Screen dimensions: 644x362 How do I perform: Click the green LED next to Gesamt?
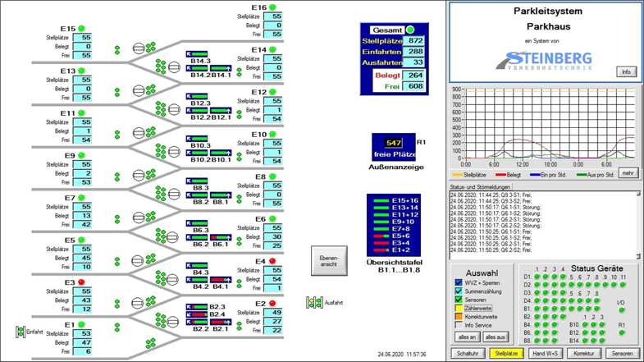(410, 30)
